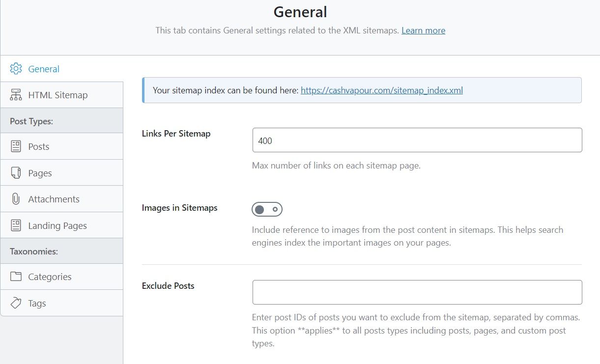Switch to the HTML Sitemap tab

[x=58, y=95]
